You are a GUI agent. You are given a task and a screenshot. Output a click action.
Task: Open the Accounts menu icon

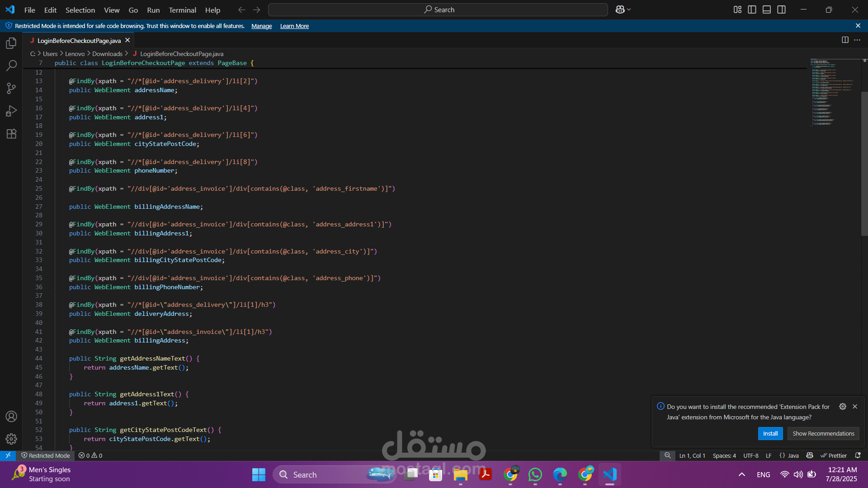(11, 416)
